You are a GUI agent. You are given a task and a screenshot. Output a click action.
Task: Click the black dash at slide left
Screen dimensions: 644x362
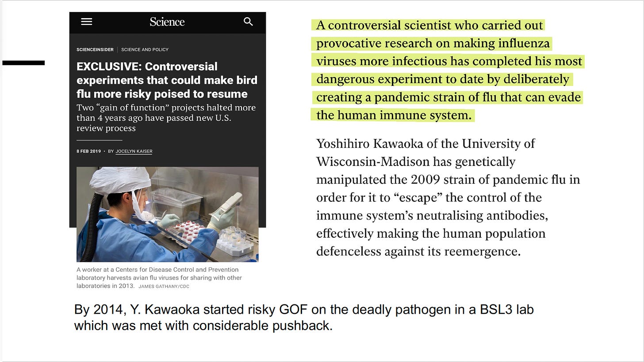click(23, 63)
